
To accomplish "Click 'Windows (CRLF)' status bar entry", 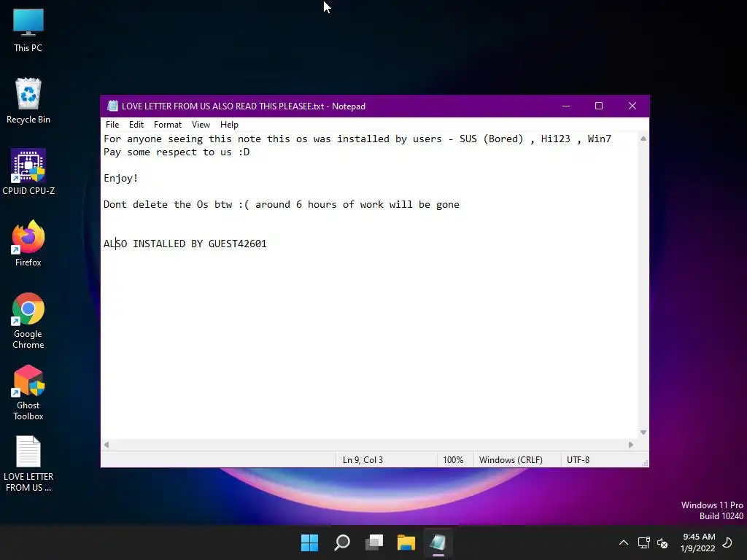I will (x=511, y=460).
